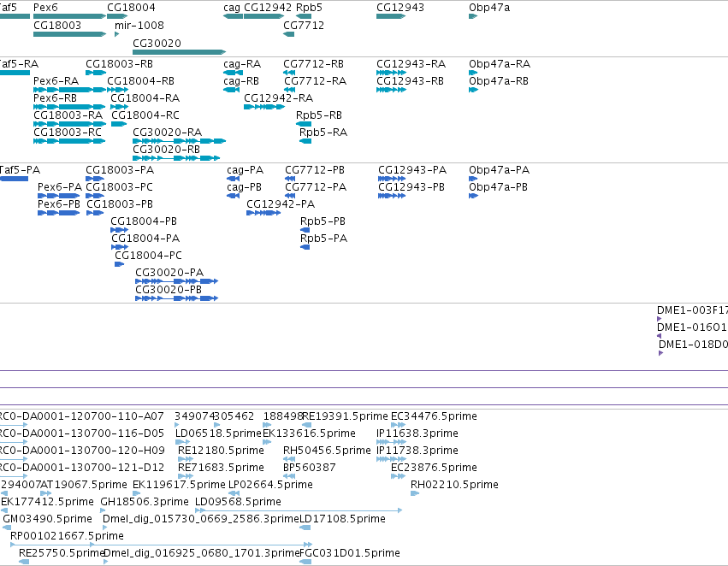
Task: Select the CG18003-RA transcript label
Action: (68, 115)
